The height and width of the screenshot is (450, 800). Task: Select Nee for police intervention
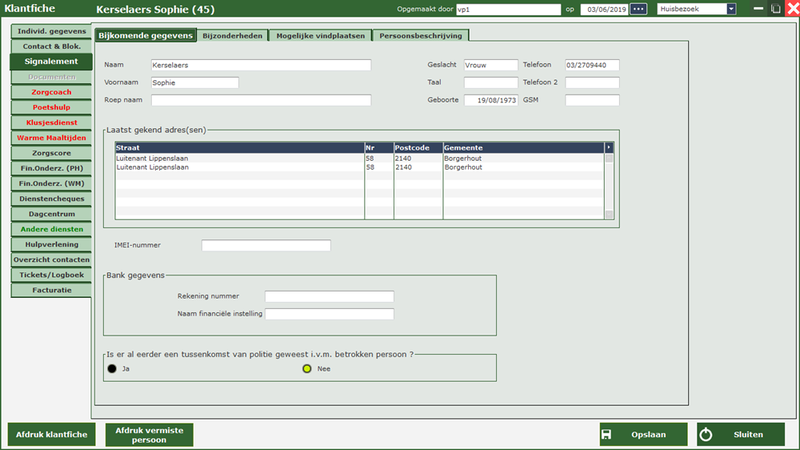[308, 368]
